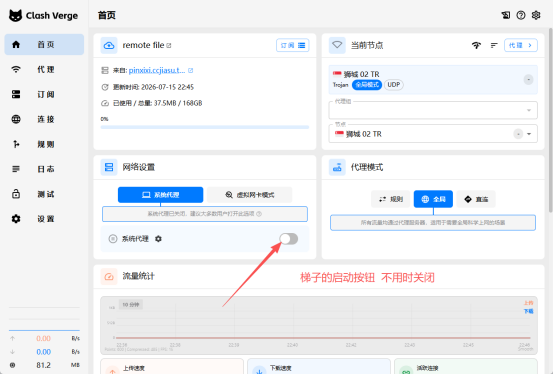The image size is (554, 375).
Task: Click the 下载速度 card
Action: [319, 367]
